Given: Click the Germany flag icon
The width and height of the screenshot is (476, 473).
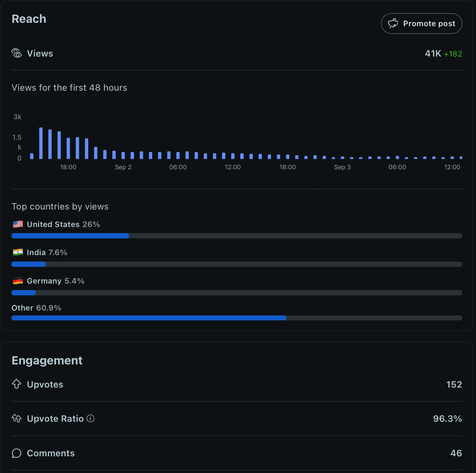Looking at the screenshot, I should (18, 281).
